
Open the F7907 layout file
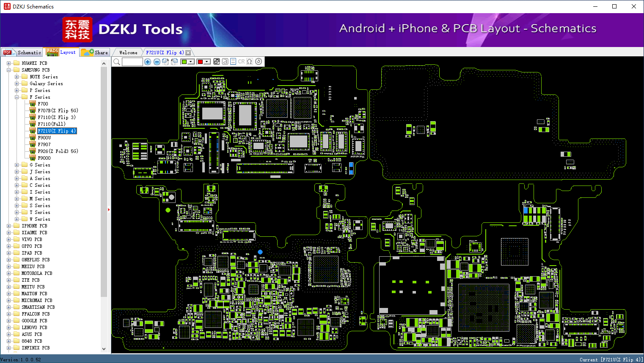44,144
